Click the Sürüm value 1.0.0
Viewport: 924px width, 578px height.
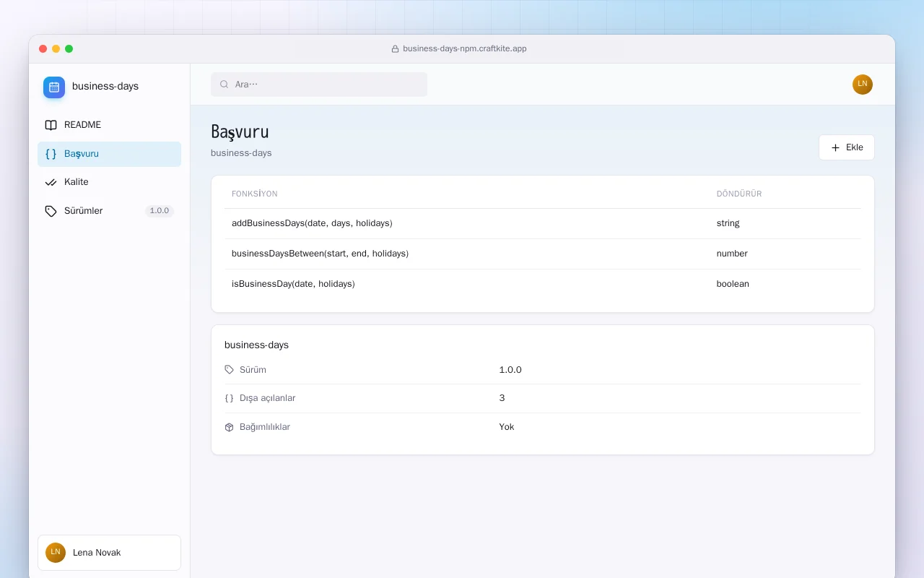(x=510, y=370)
